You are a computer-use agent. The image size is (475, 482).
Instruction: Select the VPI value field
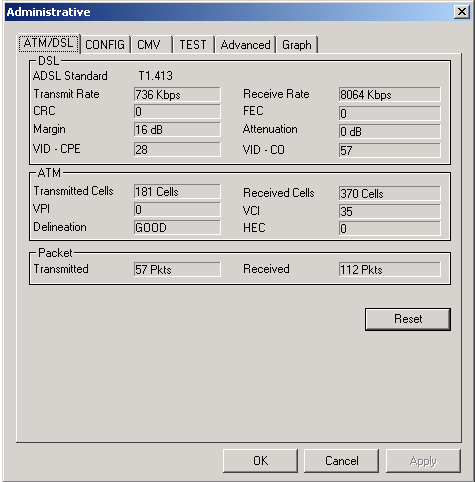[x=177, y=210]
